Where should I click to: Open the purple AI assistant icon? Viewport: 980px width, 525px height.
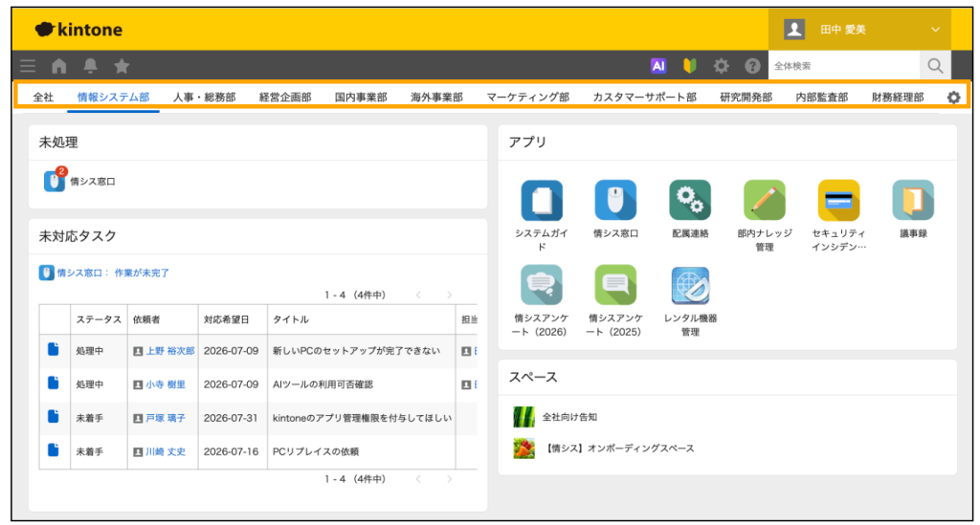click(x=658, y=66)
